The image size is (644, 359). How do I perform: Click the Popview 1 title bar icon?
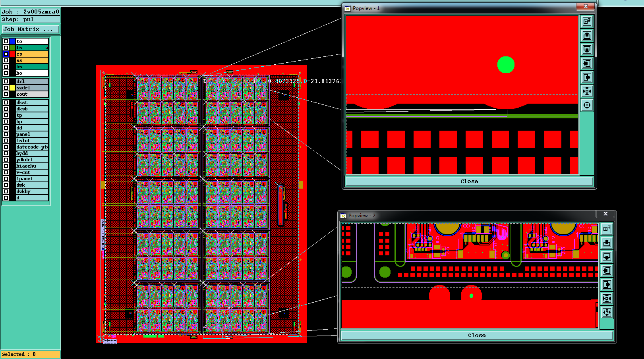(348, 8)
